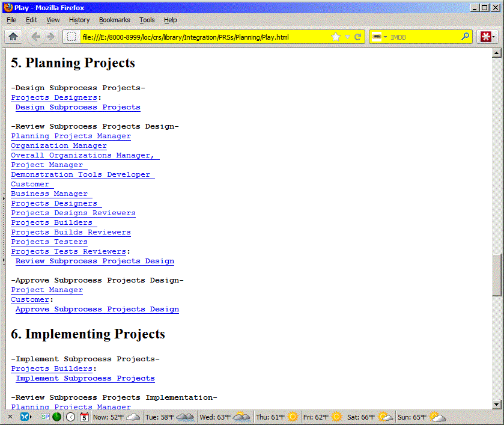Click the IMDB search engine icon

[377, 37]
